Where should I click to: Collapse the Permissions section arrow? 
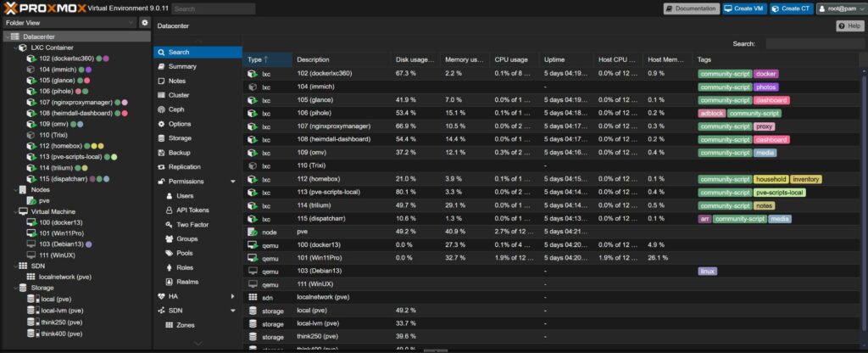coord(232,182)
